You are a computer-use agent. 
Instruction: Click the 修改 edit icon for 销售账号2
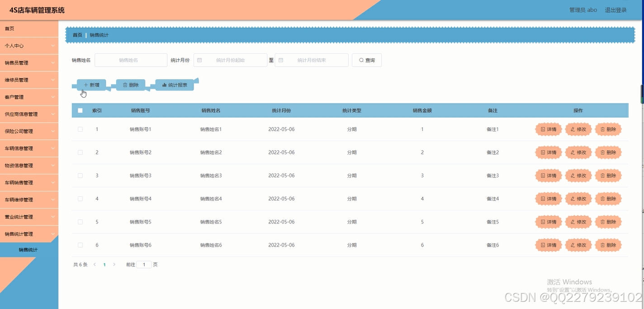(573, 152)
